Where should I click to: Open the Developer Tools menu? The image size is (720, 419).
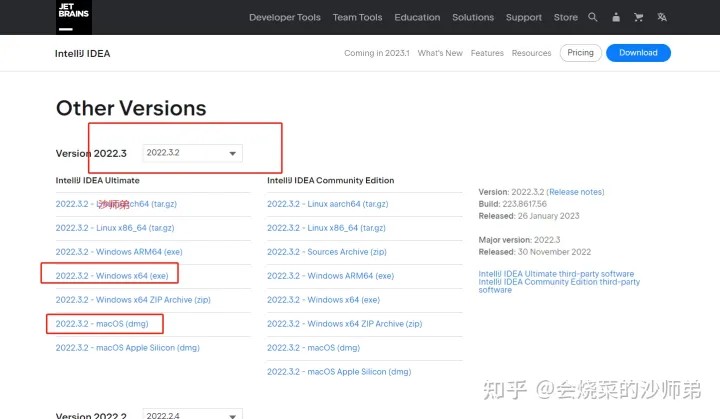click(285, 17)
